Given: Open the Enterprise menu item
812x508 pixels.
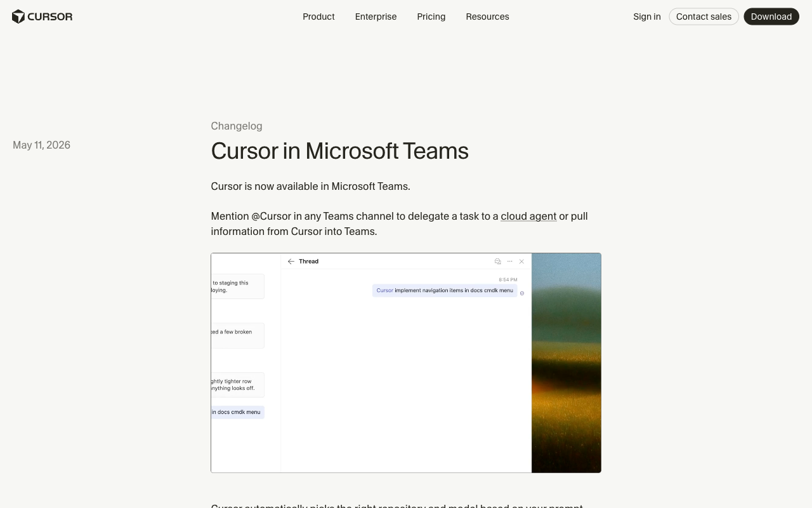Looking at the screenshot, I should [376, 17].
